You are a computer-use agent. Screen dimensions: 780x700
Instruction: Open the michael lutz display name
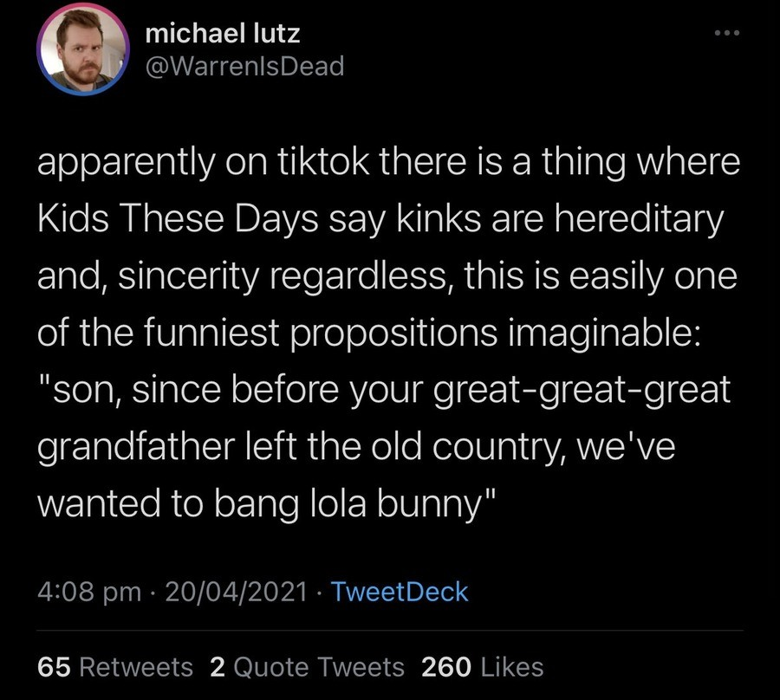[x=223, y=33]
